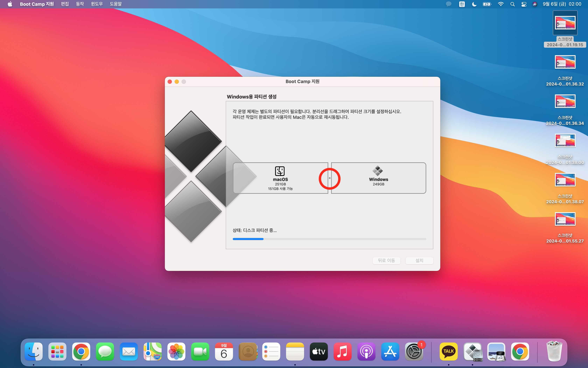
Task: Open KakaoTalk from the Dock
Action: (449, 352)
